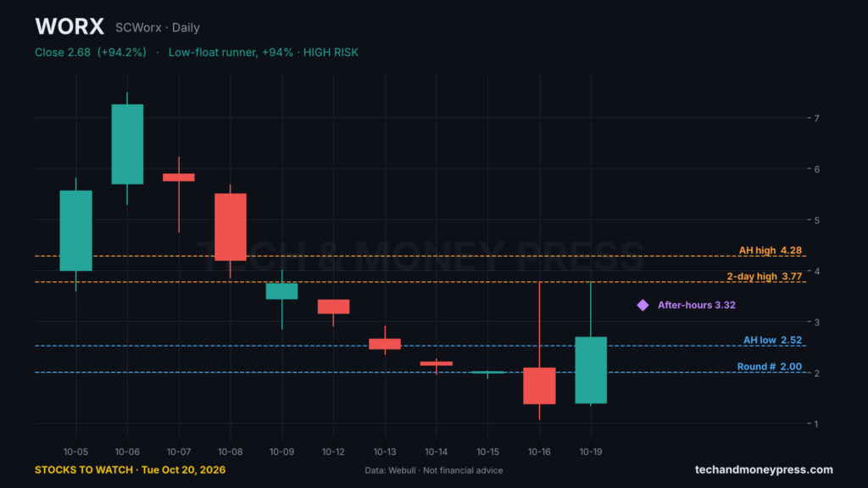Click the '2-day high 3.77' label
Screen dimensions: 868x488
click(x=764, y=276)
